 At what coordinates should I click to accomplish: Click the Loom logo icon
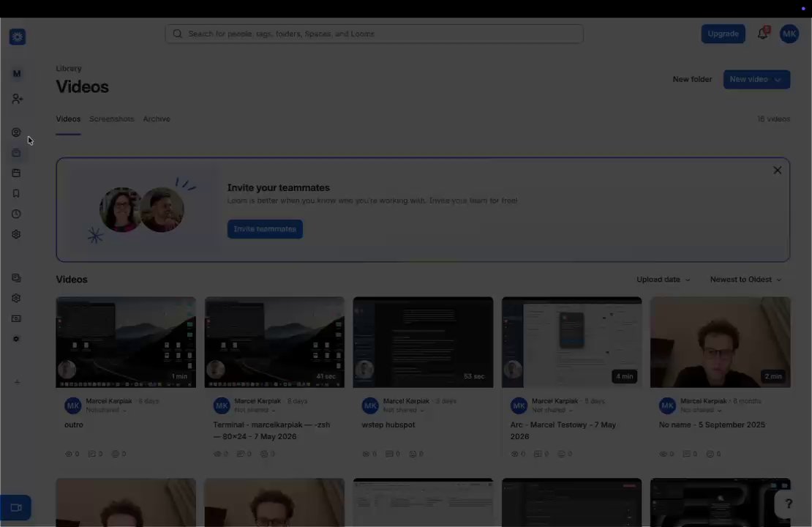[x=17, y=37]
